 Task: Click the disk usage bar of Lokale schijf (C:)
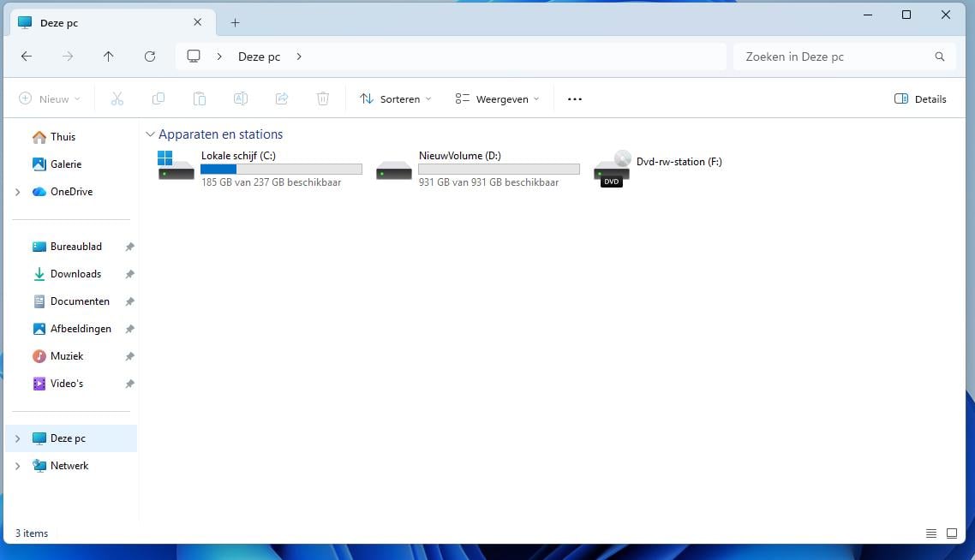click(x=281, y=169)
